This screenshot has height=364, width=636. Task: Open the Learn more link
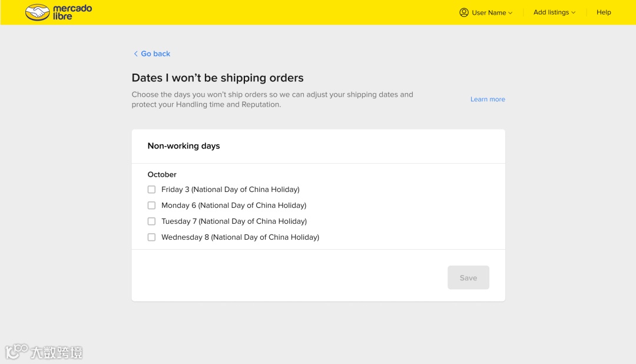coord(488,100)
